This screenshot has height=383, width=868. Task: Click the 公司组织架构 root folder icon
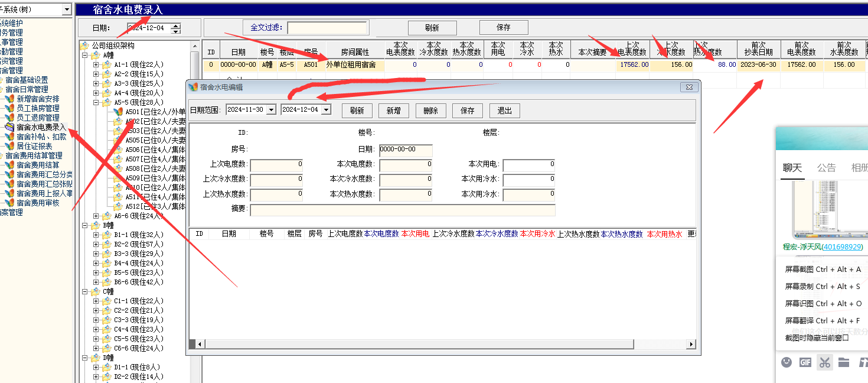pyautogui.click(x=84, y=46)
